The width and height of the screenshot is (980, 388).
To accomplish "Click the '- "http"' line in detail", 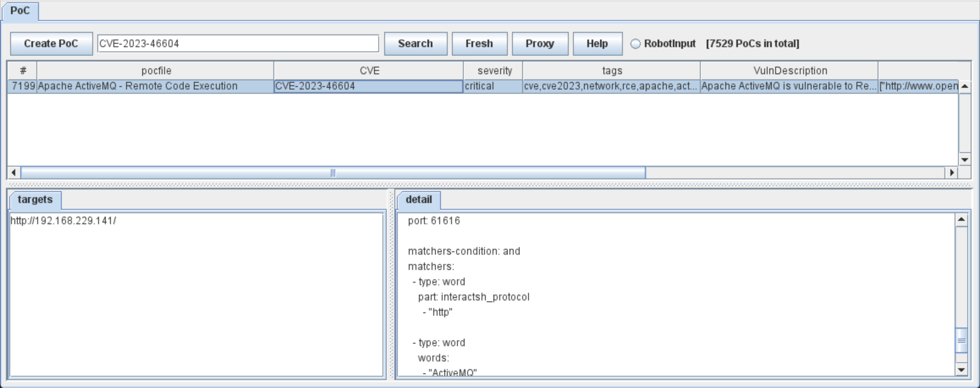I will (x=437, y=312).
